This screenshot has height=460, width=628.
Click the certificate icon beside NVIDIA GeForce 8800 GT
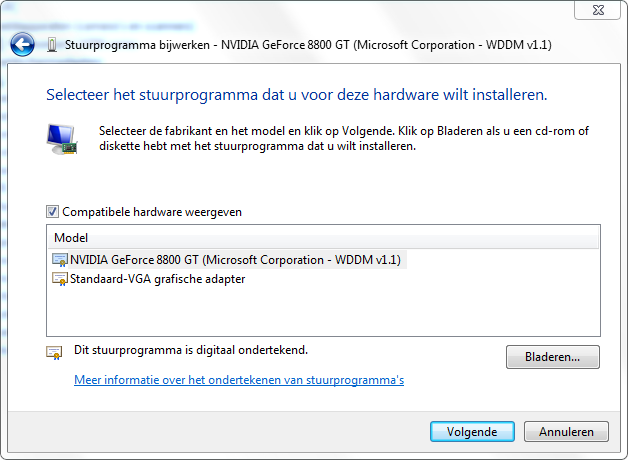60,260
